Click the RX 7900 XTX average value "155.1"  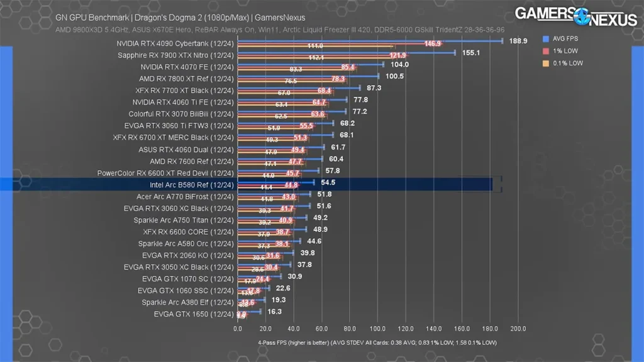tap(470, 53)
